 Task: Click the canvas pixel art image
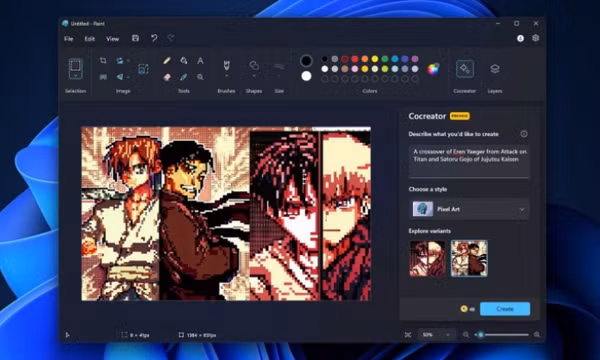pos(226,213)
